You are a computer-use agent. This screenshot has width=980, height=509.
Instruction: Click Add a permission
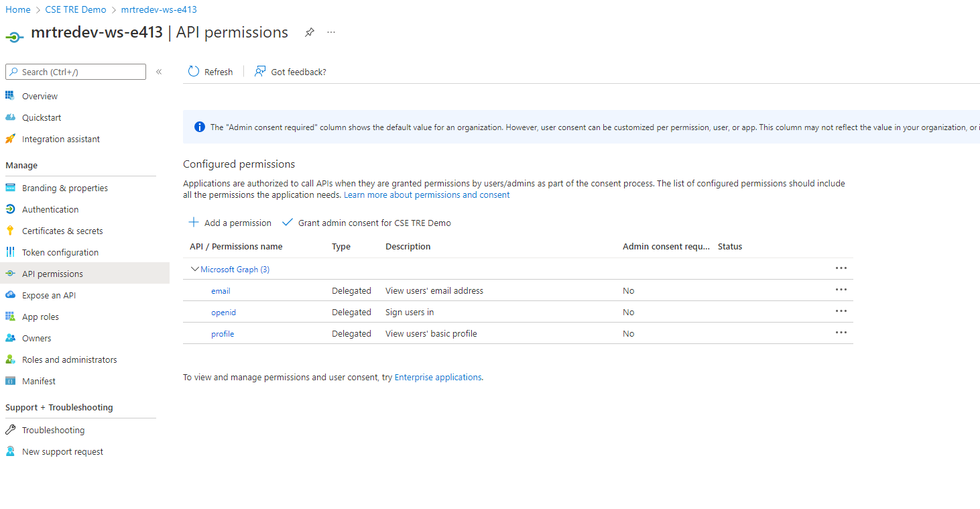click(x=230, y=222)
